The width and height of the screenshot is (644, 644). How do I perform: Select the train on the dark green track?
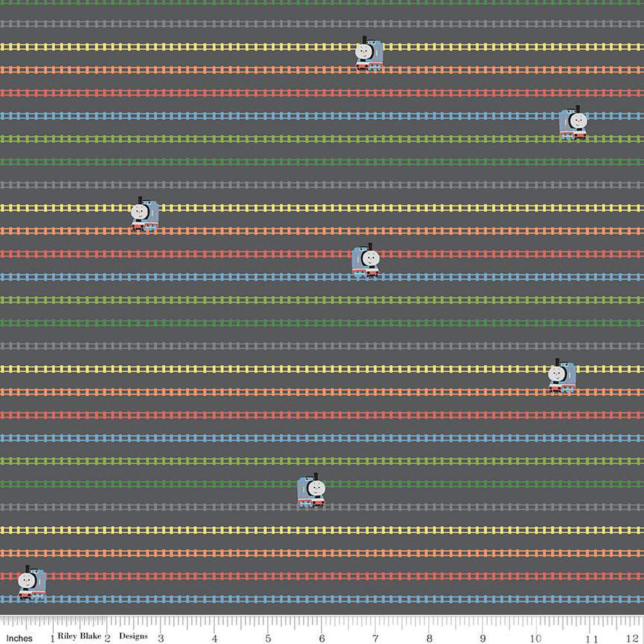coord(312,491)
